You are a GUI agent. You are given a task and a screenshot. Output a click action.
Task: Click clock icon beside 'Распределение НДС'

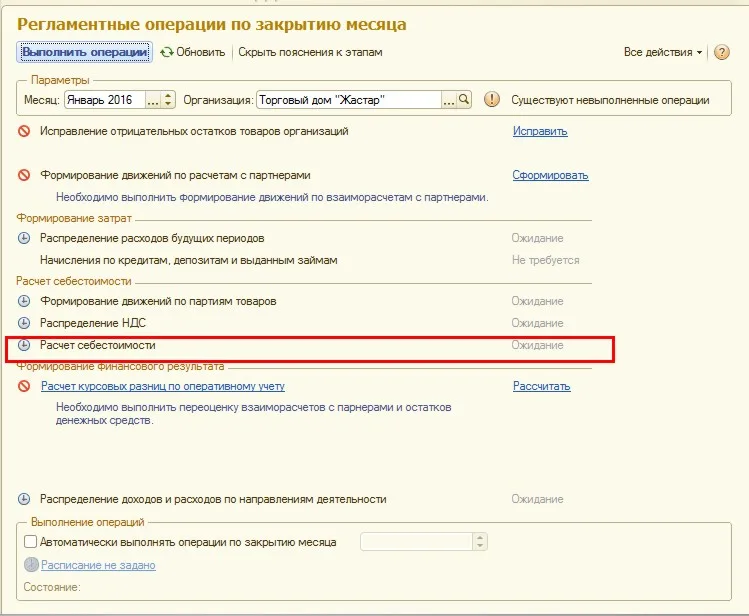point(24,323)
